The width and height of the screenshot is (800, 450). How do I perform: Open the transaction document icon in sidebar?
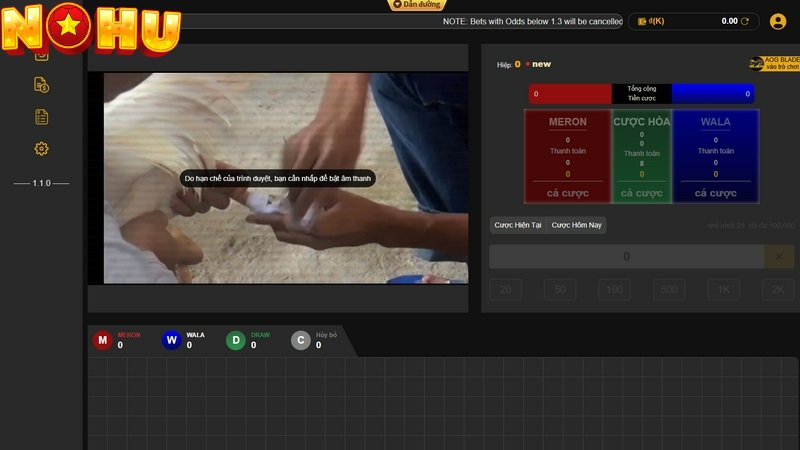41,85
